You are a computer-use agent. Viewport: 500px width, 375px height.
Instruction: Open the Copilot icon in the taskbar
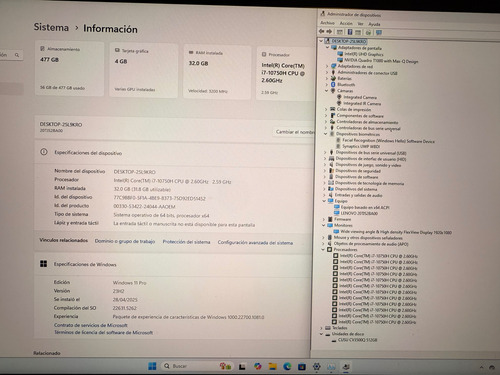[x=258, y=366]
